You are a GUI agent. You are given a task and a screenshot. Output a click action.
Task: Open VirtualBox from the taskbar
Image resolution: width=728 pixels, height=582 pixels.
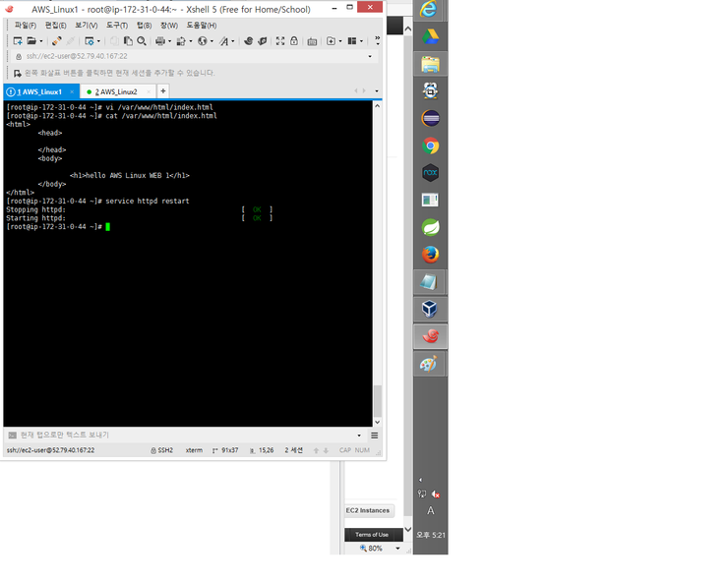point(430,309)
